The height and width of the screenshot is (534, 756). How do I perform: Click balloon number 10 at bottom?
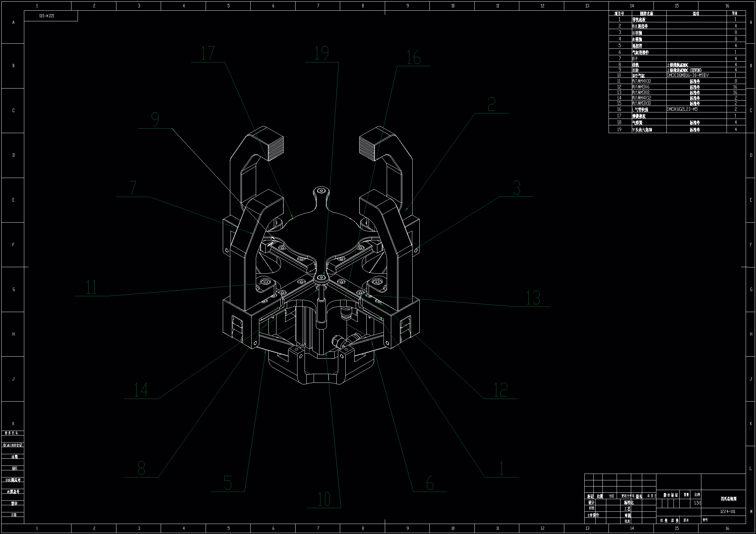[324, 499]
